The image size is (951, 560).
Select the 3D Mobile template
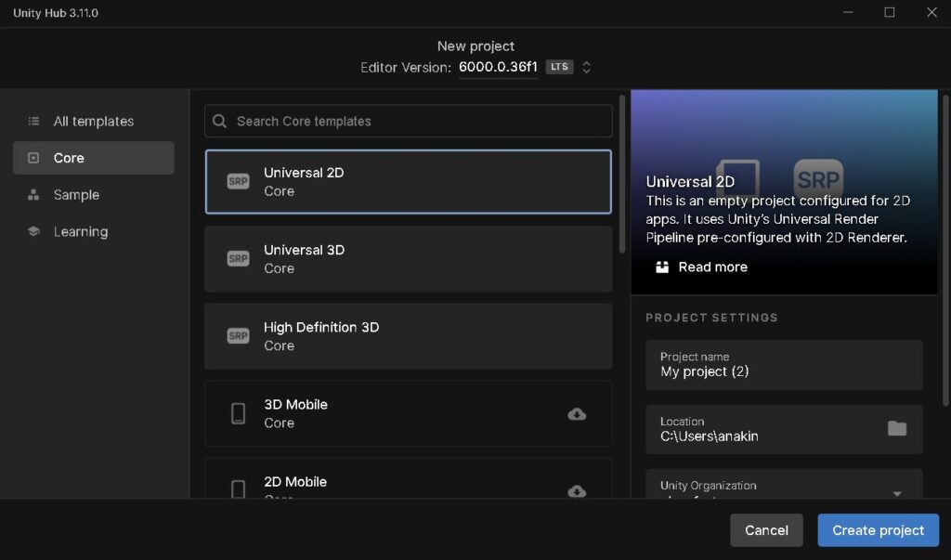click(x=409, y=413)
